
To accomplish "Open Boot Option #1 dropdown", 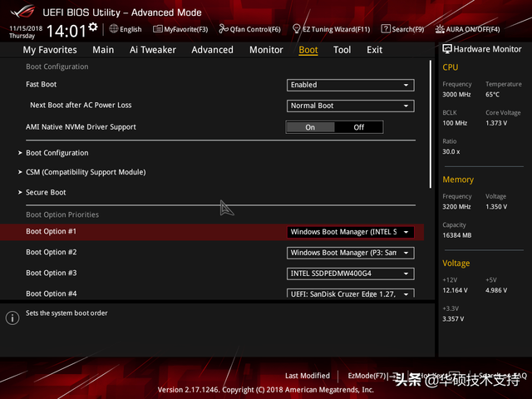I will [x=350, y=232].
